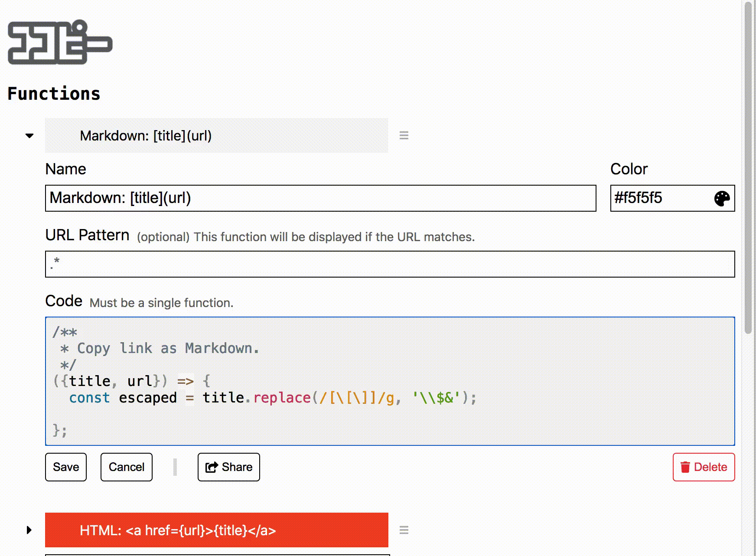Screen dimensions: 756x556
Task: Click the '({title, url}) =>' code line
Action: [131, 381]
